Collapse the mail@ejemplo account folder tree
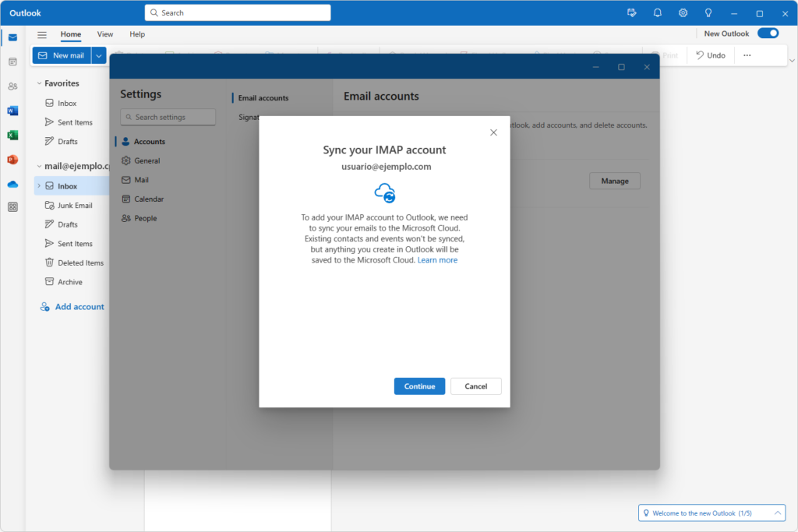 [38, 166]
